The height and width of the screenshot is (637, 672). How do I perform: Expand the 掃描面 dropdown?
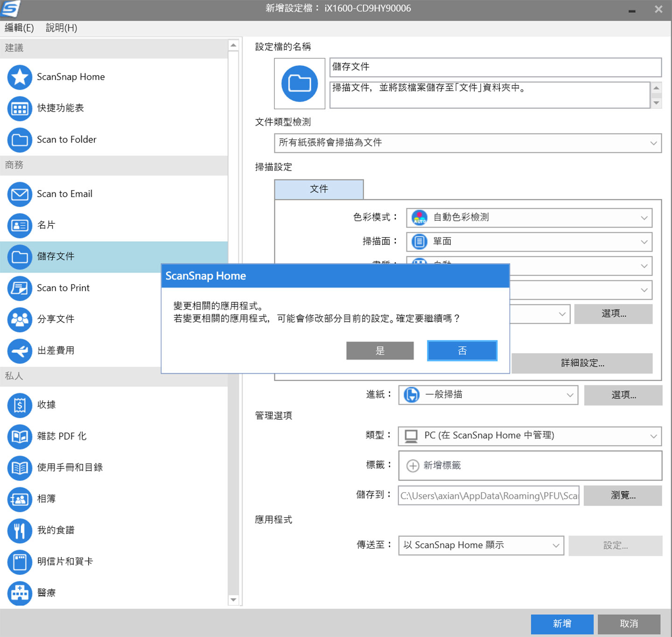tap(529, 242)
